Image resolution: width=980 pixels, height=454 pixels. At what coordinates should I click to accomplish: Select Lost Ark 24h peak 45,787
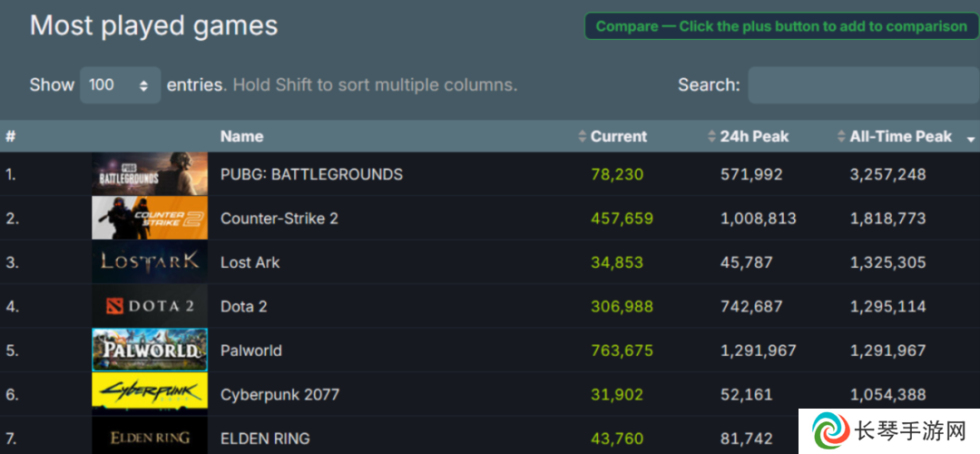746,262
